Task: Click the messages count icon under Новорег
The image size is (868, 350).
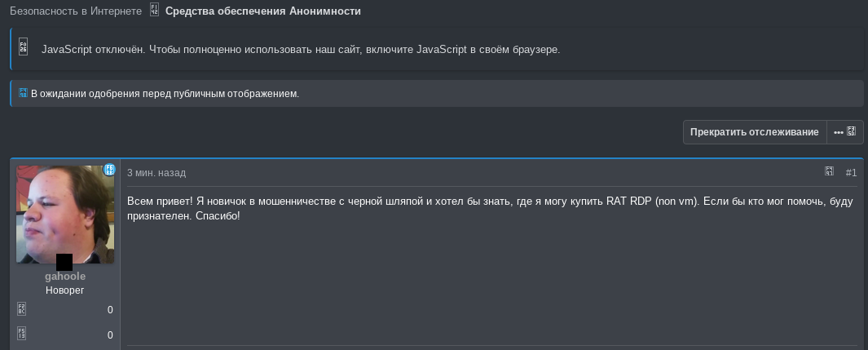Action: 21,309
